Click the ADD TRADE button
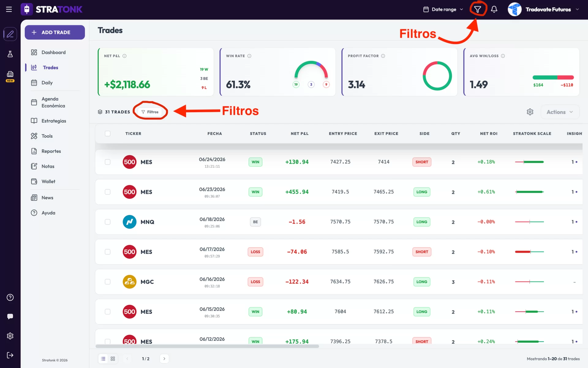588x368 pixels. [55, 32]
